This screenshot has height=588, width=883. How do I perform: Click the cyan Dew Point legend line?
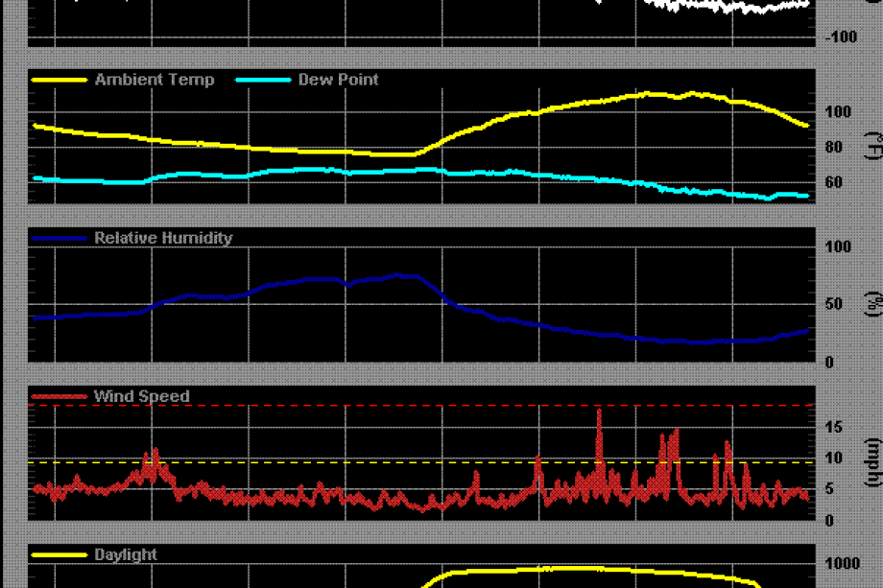point(263,80)
